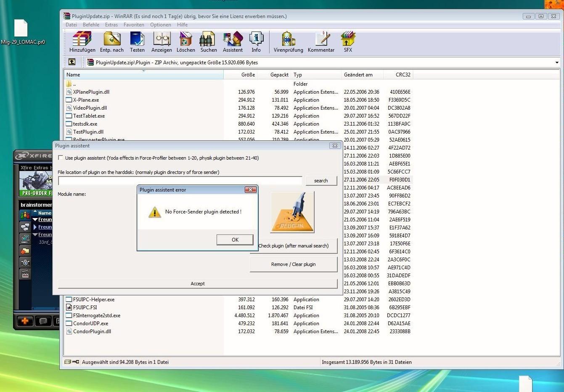
Task: Open Xfire chat bubbles tab icon
Action: click(x=25, y=227)
